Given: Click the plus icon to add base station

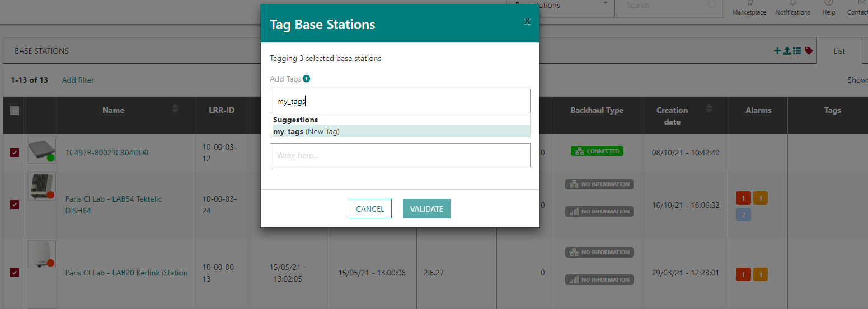Looking at the screenshot, I should [x=777, y=51].
